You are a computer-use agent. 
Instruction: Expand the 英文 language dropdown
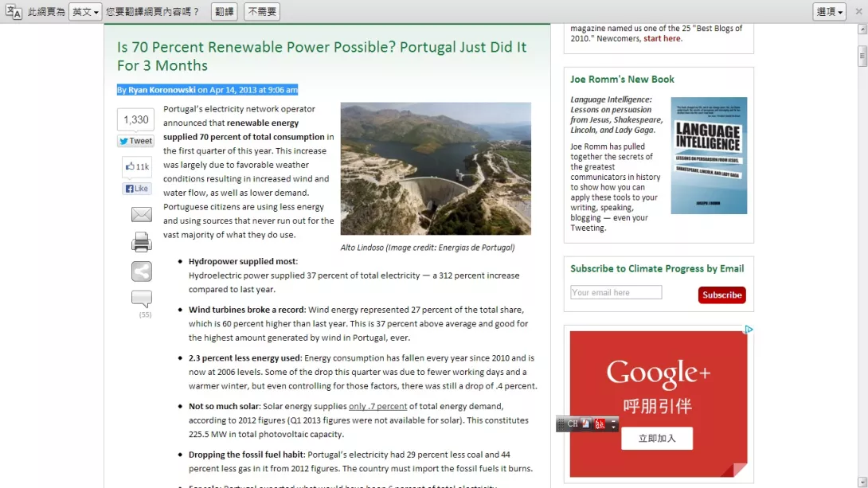85,12
